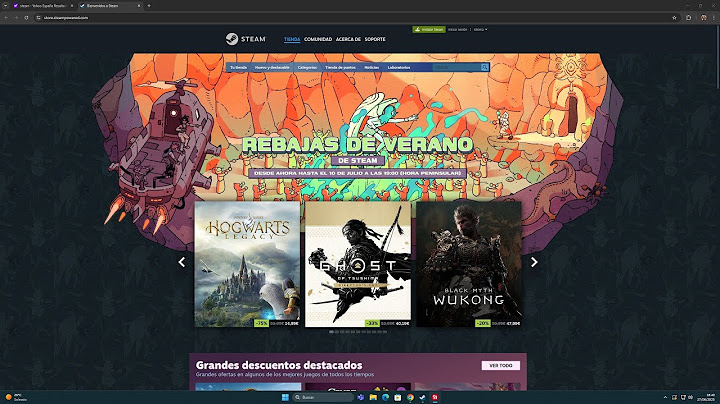The image size is (720, 404).
Task: Open the SOPORTE page
Action: [375, 39]
